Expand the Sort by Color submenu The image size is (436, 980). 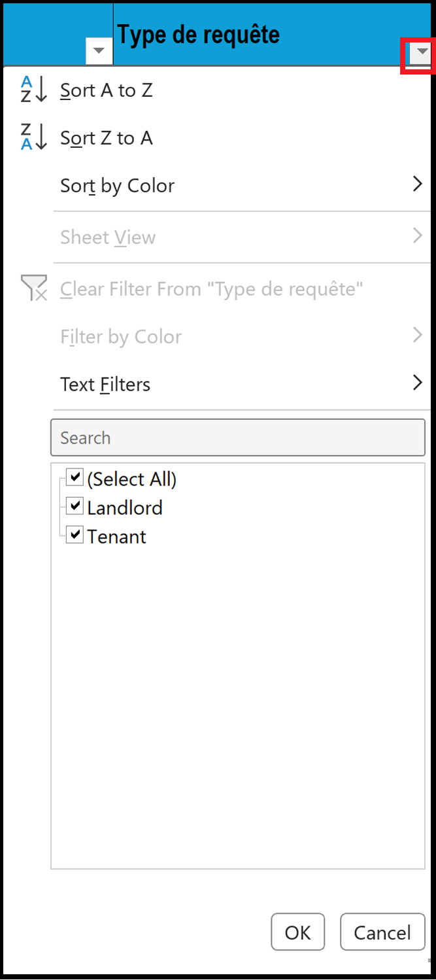[x=417, y=185]
